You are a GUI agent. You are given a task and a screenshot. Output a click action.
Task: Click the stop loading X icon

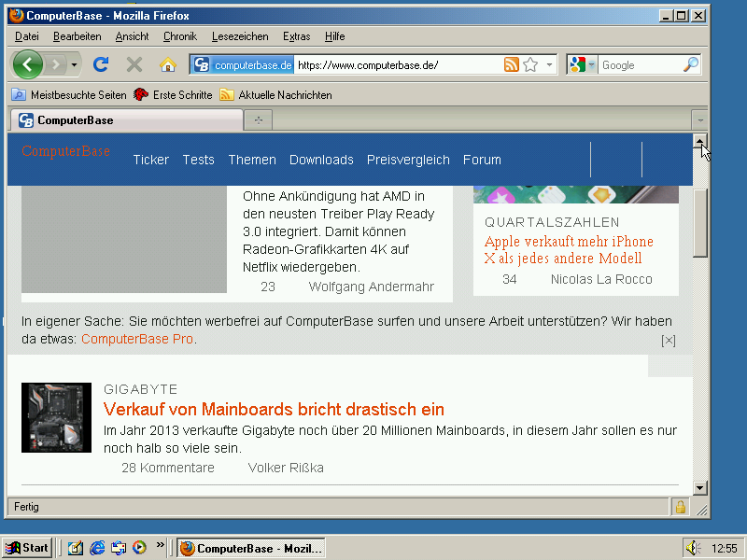click(134, 64)
